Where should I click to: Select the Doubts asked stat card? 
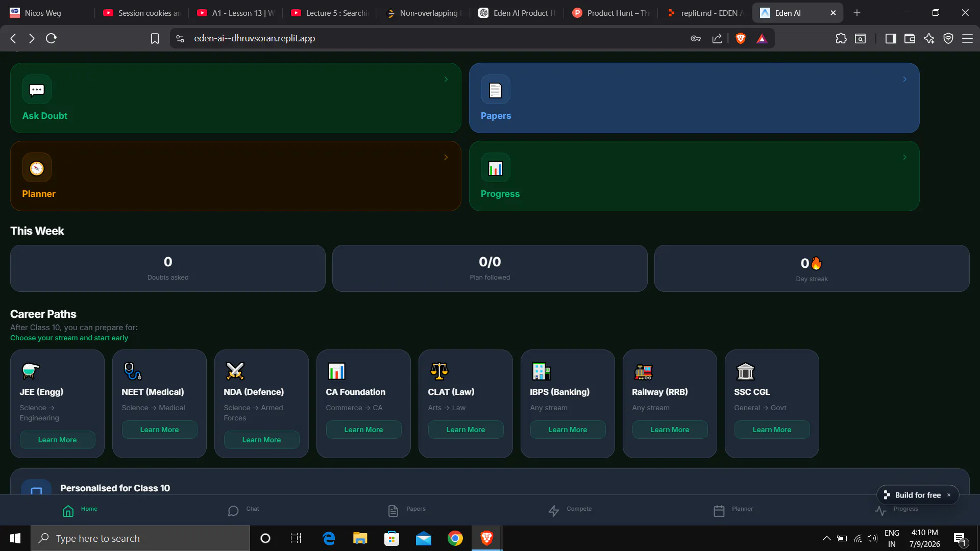click(x=168, y=268)
